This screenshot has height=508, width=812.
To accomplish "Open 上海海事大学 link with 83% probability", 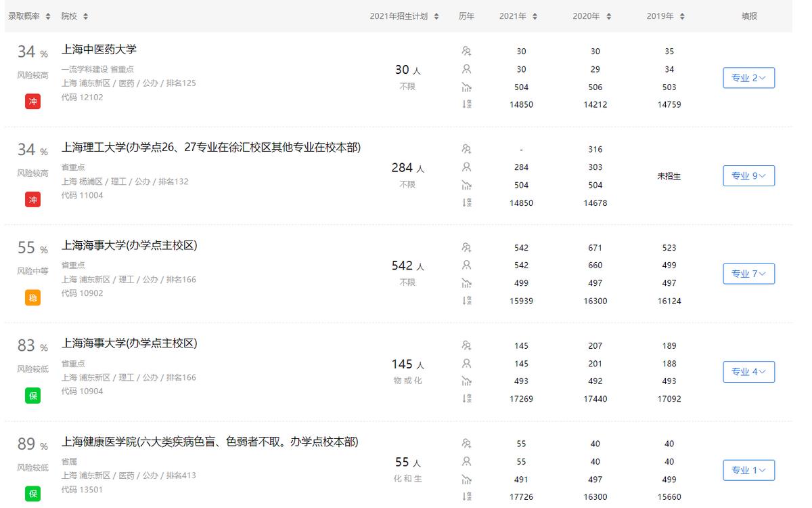I will pos(129,343).
